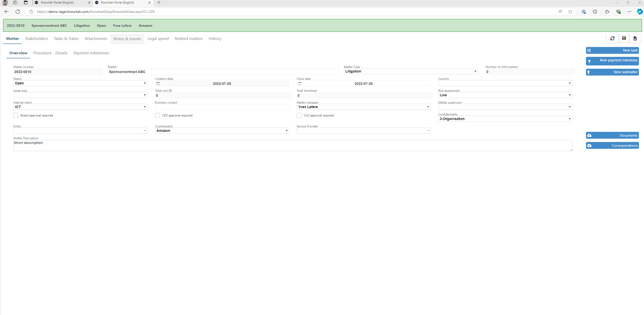Switch to the Stakeholders tab
This screenshot has height=315, width=644.
(36, 38)
